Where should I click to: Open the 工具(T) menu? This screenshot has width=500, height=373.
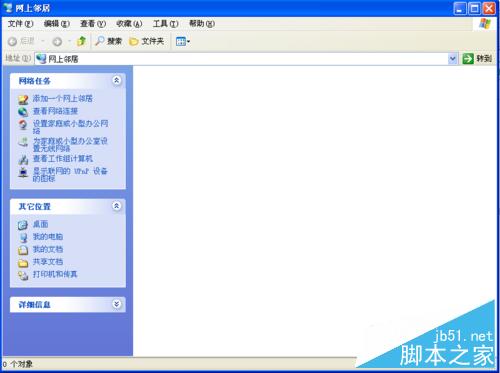(x=166, y=24)
